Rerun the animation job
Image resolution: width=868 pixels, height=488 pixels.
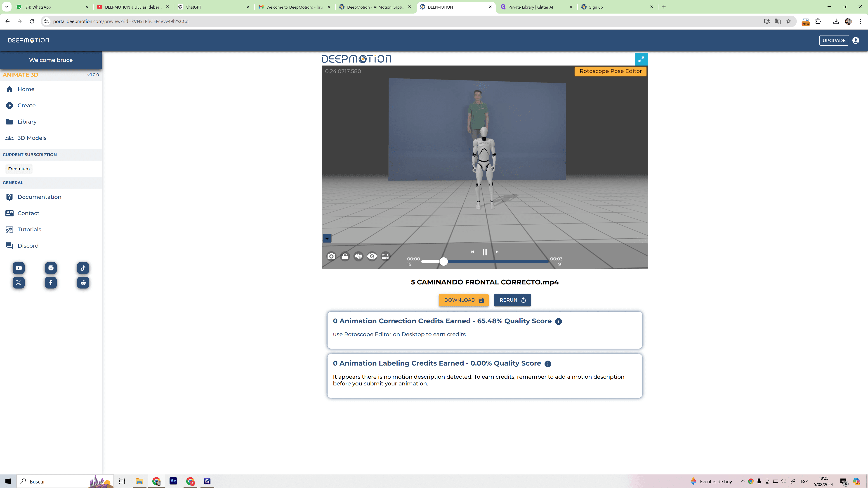(x=512, y=300)
